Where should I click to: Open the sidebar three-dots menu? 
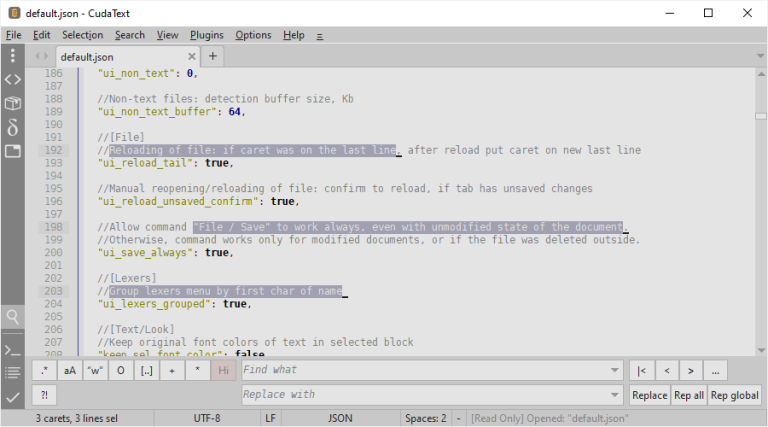pyautogui.click(x=13, y=56)
